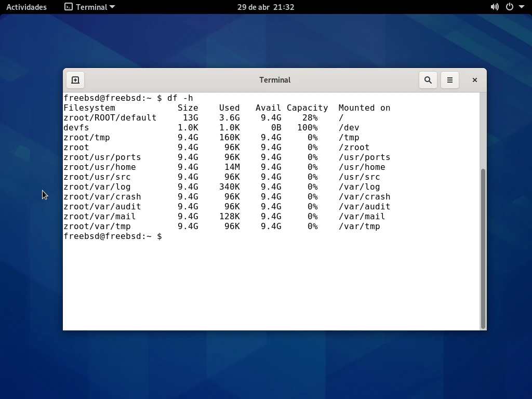Click the power icon in top bar
Screen dimensions: 532x399
click(x=510, y=7)
